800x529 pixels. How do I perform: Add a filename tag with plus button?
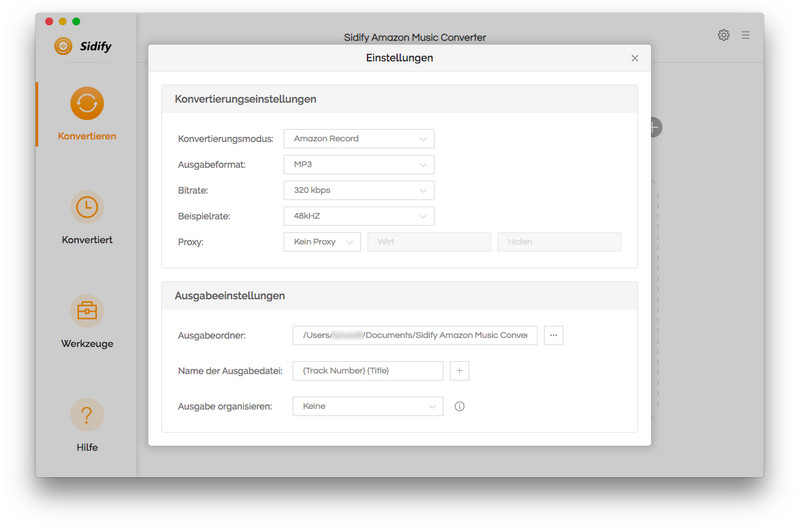[459, 371]
